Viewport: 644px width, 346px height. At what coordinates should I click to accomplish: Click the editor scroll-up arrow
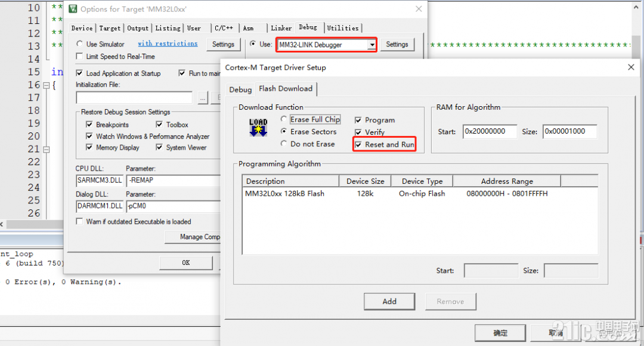coord(636,7)
